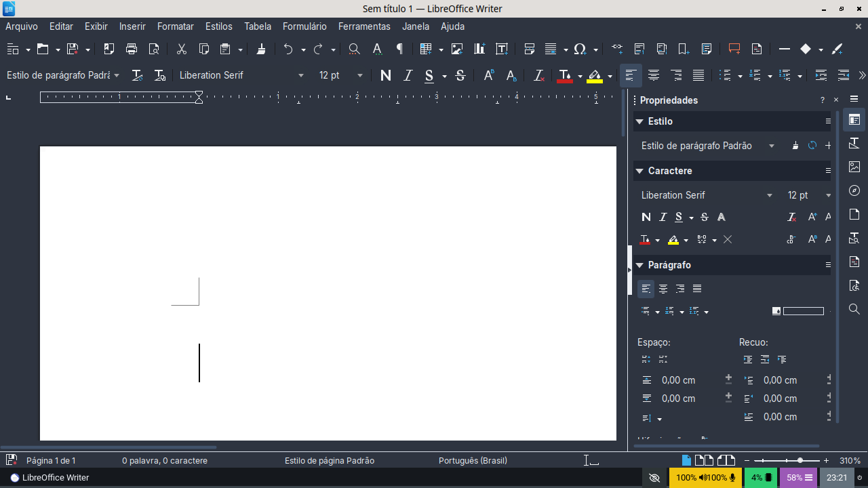
Task: Click LibreOffice Writer in the taskbar
Action: (50, 478)
